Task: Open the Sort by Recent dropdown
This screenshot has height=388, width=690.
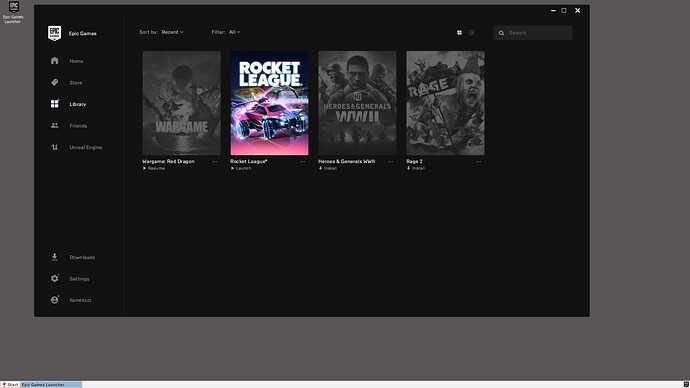Action: [x=172, y=32]
